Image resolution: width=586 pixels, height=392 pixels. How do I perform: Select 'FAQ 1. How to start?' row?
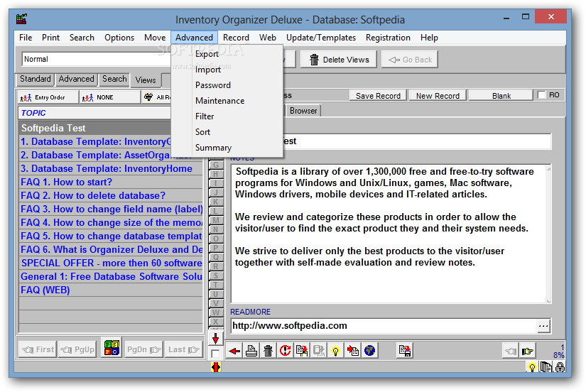pyautogui.click(x=111, y=183)
